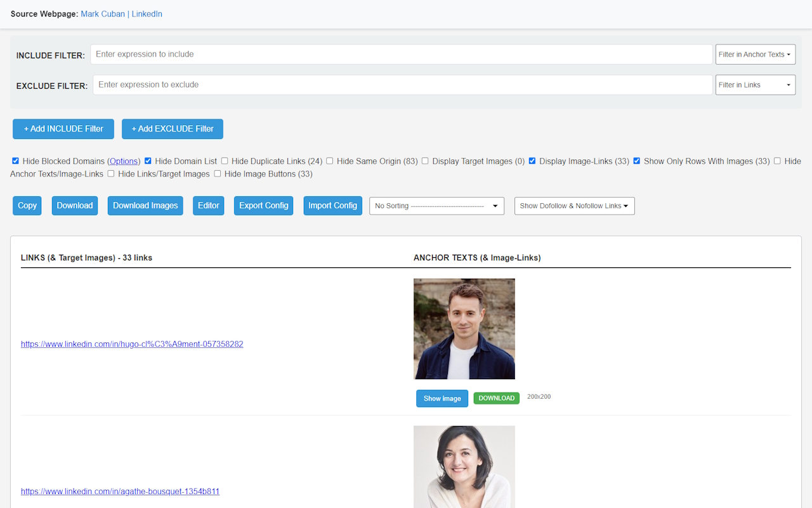
Task: Click the woman's profile photo thumbnail
Action: [464, 467]
